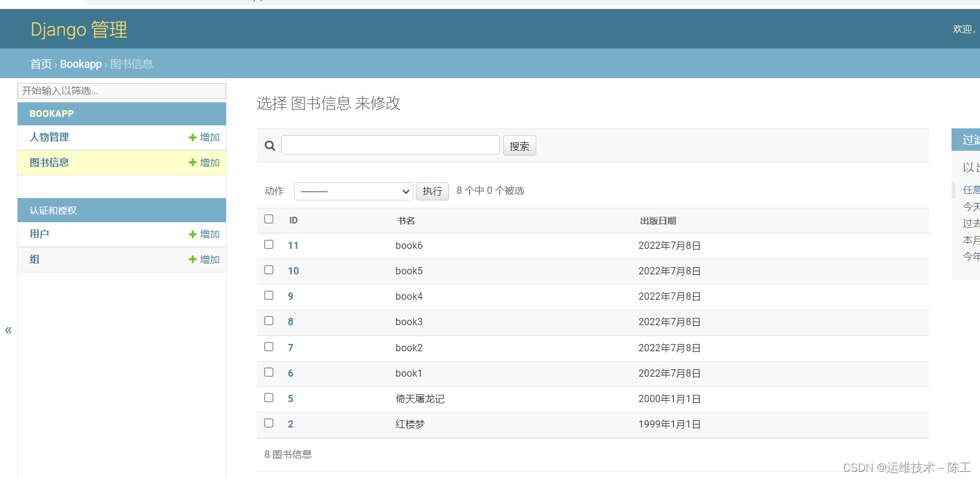Check the box for book4 row

coord(269,296)
